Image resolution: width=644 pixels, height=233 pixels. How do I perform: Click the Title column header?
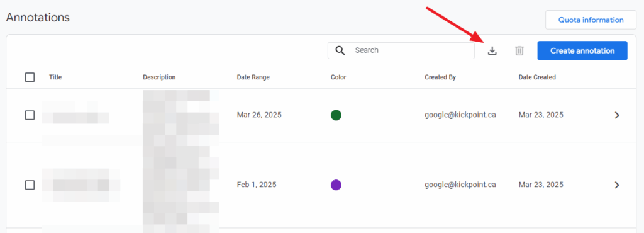pyautogui.click(x=55, y=77)
